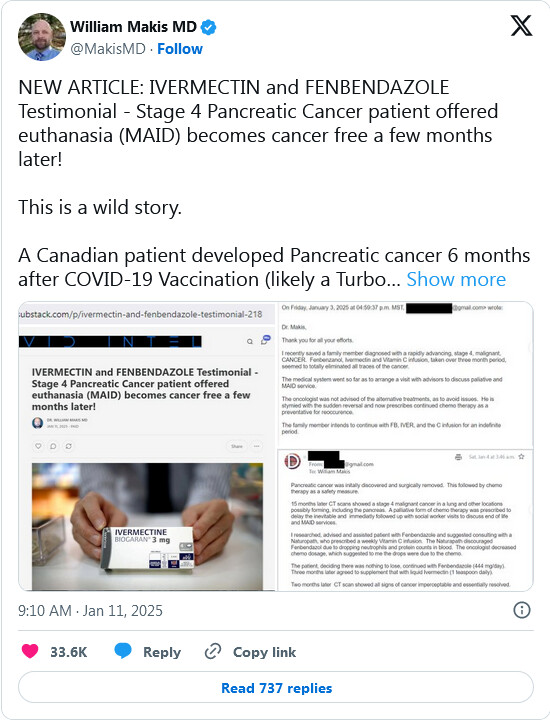Click the William Makis MD display name

pos(133,27)
